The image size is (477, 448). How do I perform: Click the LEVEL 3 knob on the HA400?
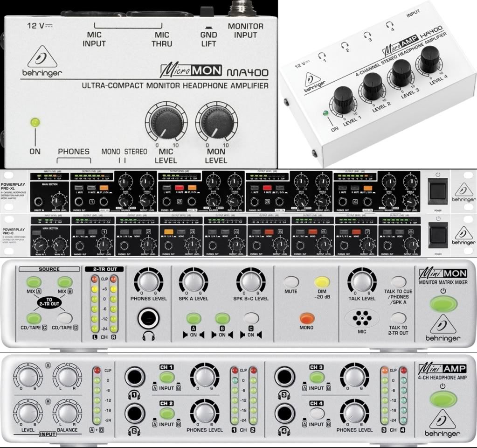coord(401,72)
